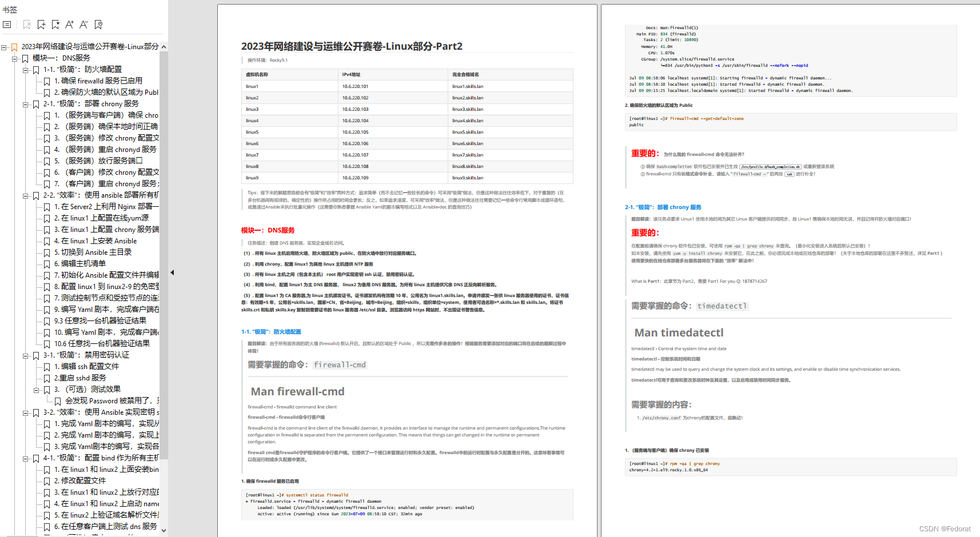Click bookmark icon beside 9.3 任意找一台机器验证结果
980x537 pixels.
point(47,321)
